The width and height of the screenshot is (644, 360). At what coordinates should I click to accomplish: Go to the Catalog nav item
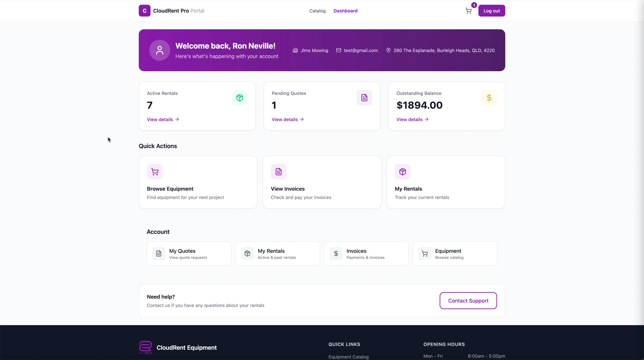[317, 11]
